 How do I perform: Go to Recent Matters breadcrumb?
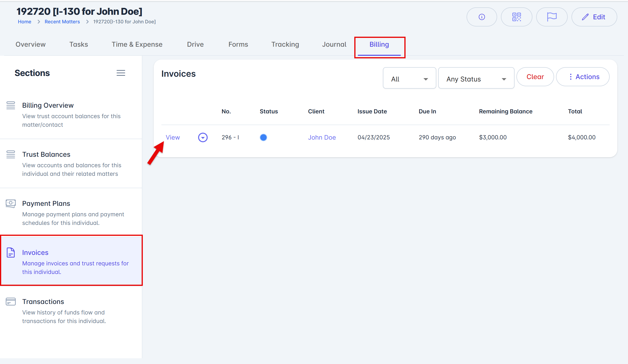62,22
